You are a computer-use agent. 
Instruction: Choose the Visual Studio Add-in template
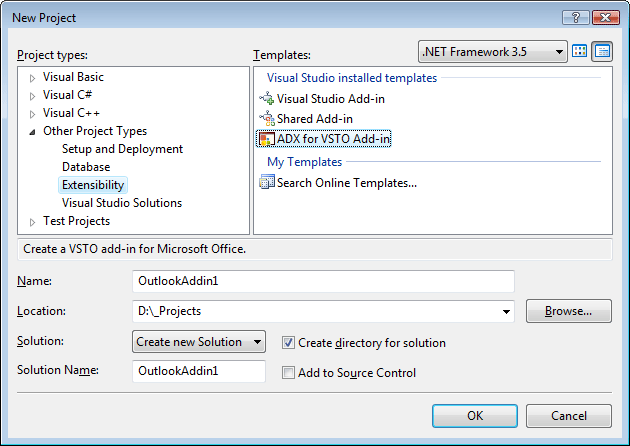click(331, 99)
